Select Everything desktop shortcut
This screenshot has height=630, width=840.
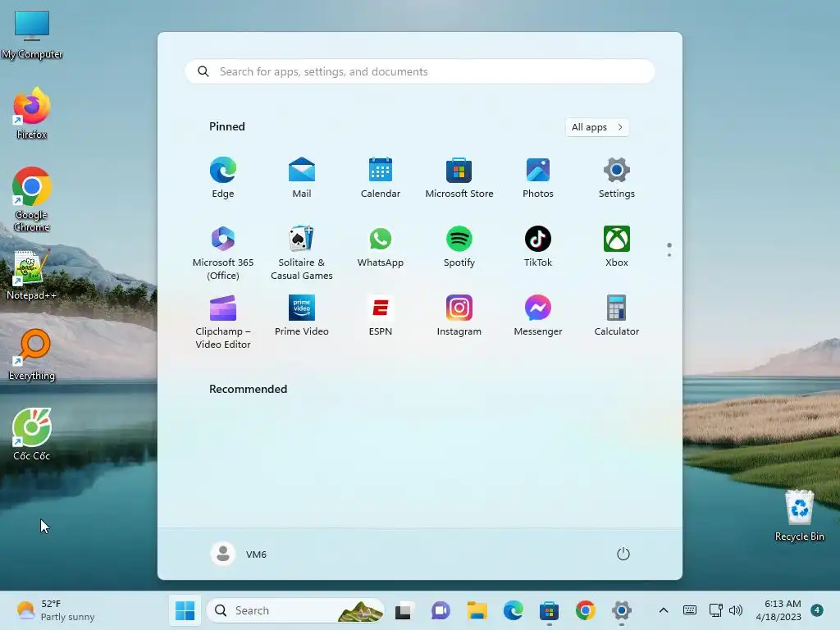pyautogui.click(x=32, y=355)
